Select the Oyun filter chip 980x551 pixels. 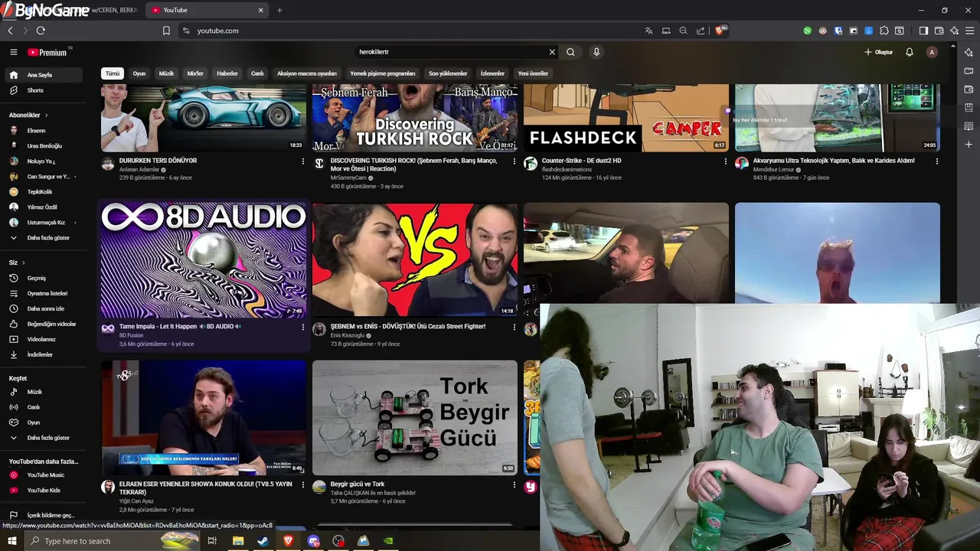[139, 73]
